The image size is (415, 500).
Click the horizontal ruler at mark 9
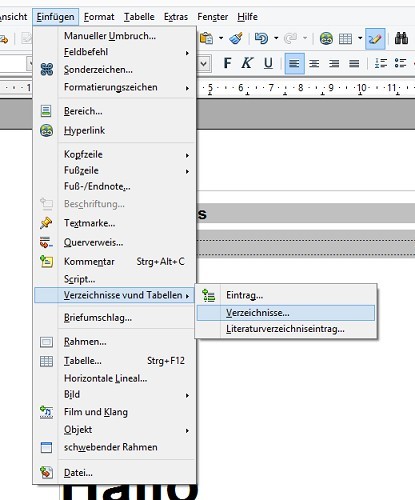pyautogui.click(x=330, y=88)
